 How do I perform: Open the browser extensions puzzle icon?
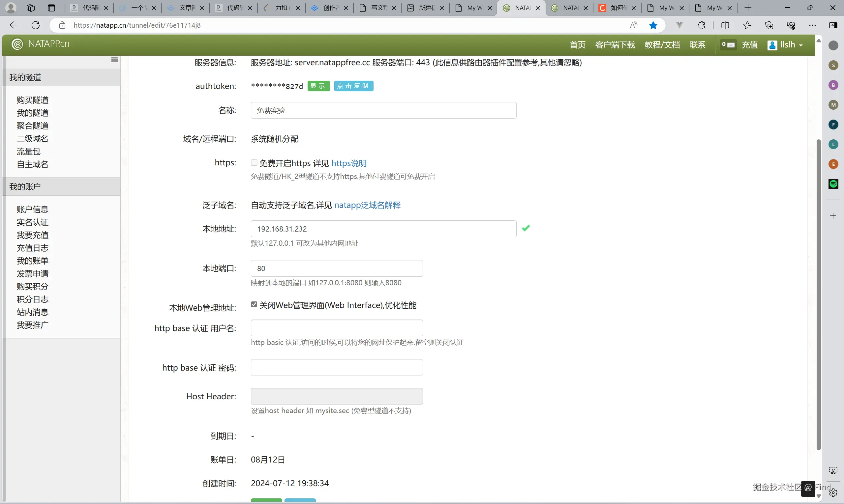click(x=701, y=25)
